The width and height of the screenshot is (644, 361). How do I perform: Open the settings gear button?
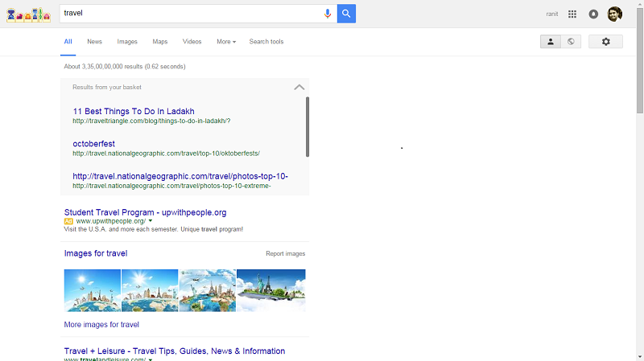click(606, 42)
